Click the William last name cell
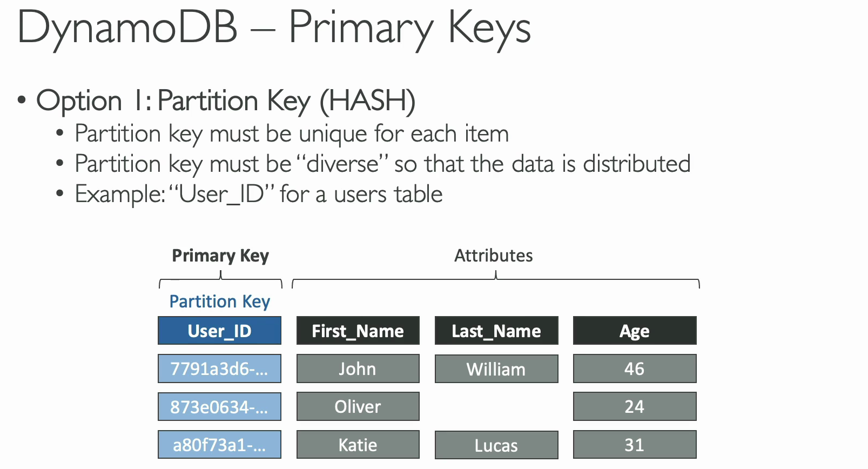Screen dimensions: 868x469 click(x=496, y=369)
